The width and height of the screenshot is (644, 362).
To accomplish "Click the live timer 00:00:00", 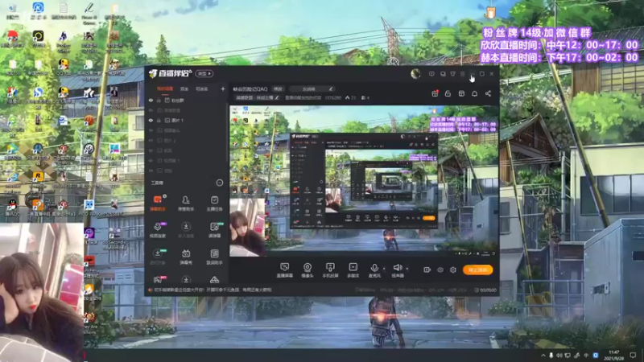I will click(485, 290).
